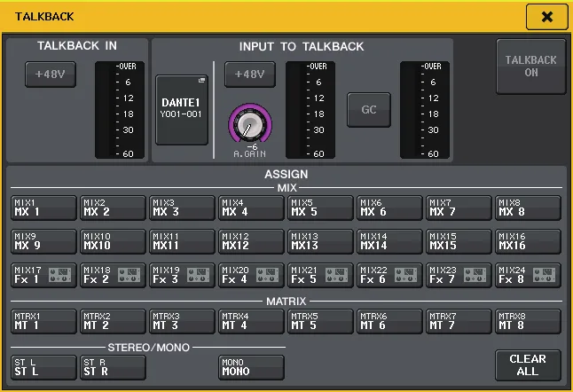The width and height of the screenshot is (573, 392).
Task: Assign talkback to stereo ST R
Action: [113, 367]
